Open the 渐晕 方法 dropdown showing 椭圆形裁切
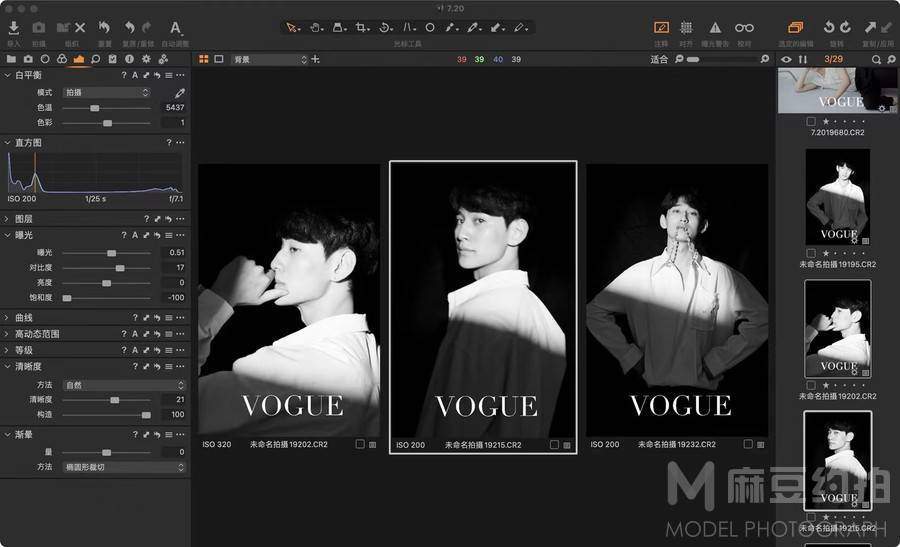This screenshot has height=547, width=900. (x=124, y=467)
